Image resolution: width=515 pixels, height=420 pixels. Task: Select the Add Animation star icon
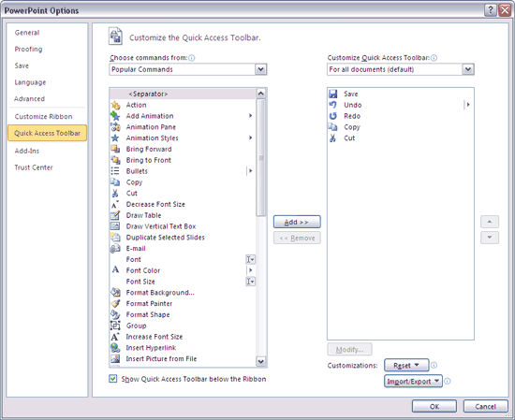tap(115, 116)
